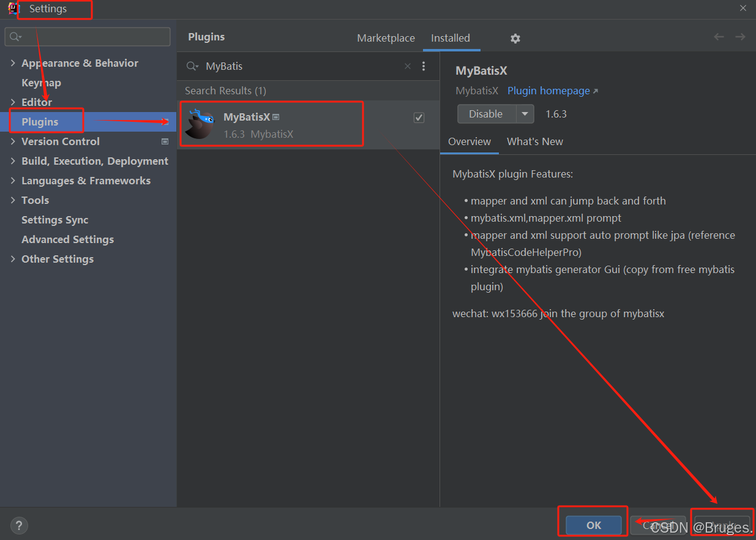This screenshot has width=756, height=540.
Task: Click 'MybatisX plugin Features:' text
Action: (513, 174)
